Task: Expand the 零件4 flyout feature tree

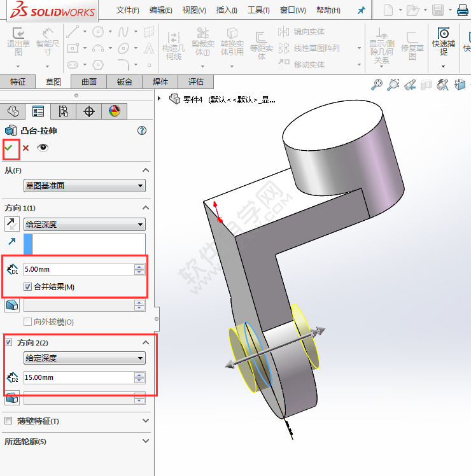Action: (x=159, y=99)
